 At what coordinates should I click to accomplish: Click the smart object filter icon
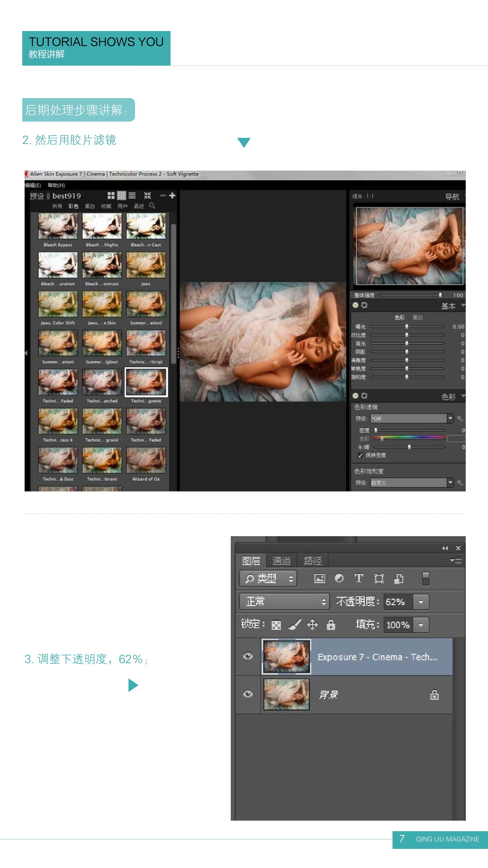(x=399, y=579)
